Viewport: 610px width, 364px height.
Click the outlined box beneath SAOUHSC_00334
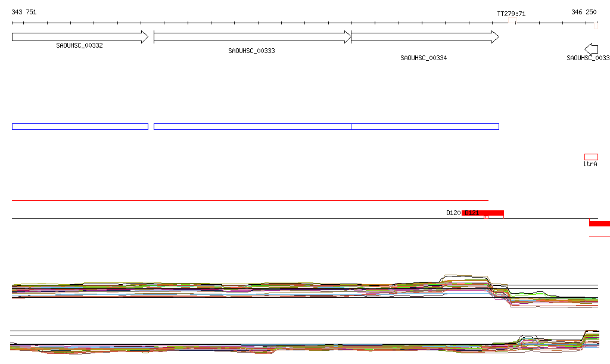(425, 126)
